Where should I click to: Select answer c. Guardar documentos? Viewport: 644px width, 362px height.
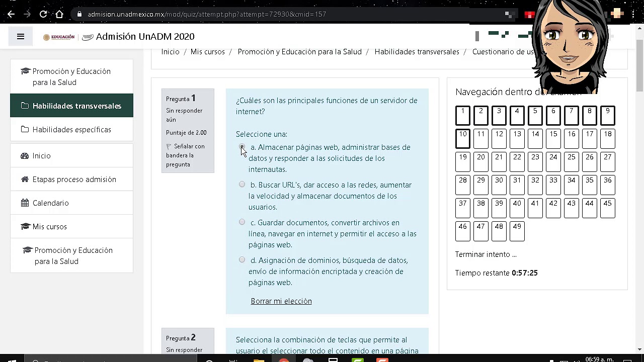[242, 222]
